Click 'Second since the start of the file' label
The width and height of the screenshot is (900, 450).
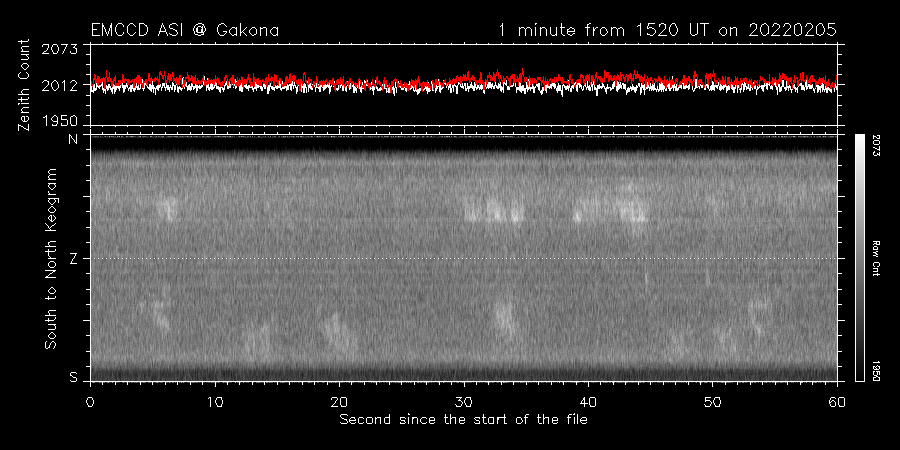(x=463, y=420)
